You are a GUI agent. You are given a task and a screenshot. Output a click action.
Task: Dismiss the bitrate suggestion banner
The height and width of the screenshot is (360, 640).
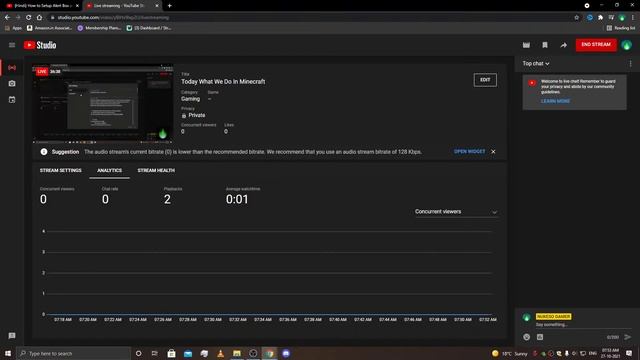coord(493,151)
